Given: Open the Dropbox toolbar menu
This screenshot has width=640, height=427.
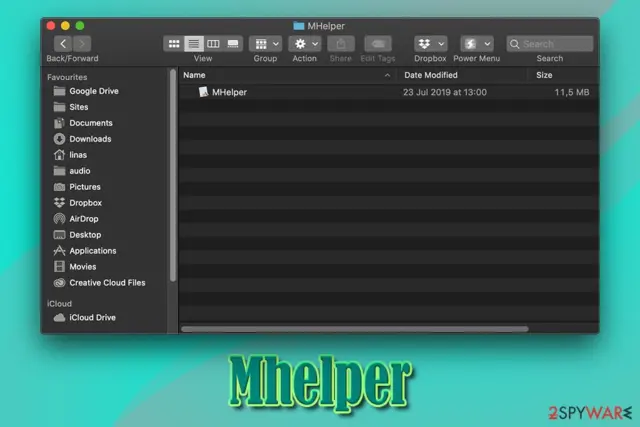Looking at the screenshot, I should 430,44.
